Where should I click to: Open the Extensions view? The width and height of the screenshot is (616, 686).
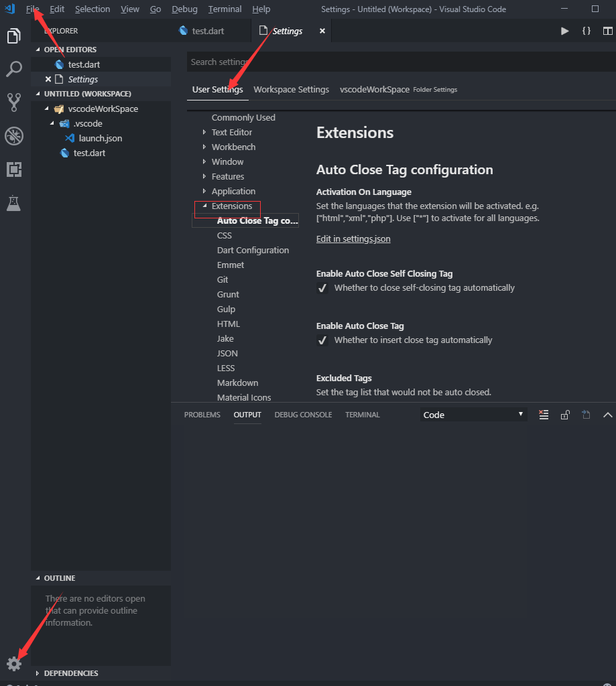pyautogui.click(x=14, y=169)
